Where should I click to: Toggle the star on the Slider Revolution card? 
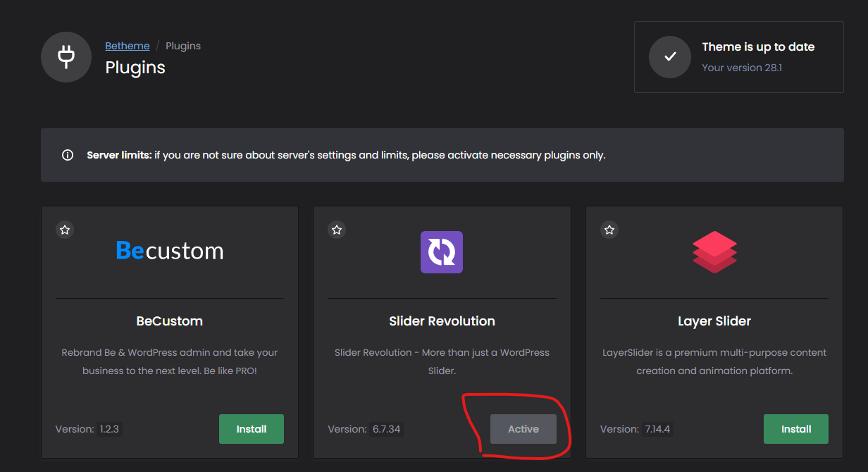click(x=337, y=230)
